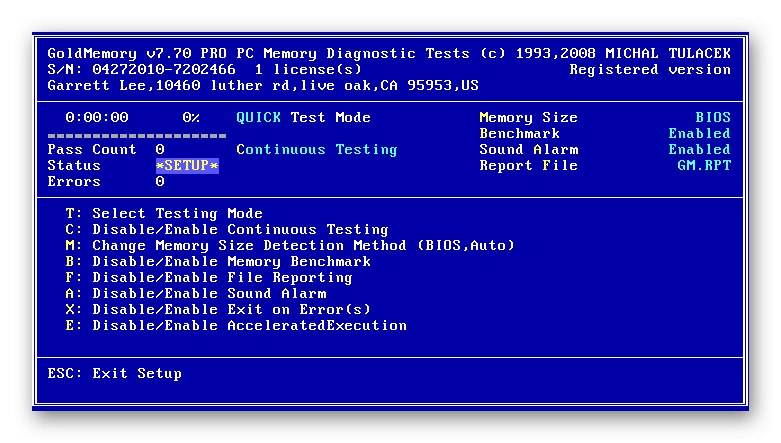Screen dimensions: 781x443
Task: Click the 'Enabled' value next to Sound Alarm
Action: click(x=699, y=149)
